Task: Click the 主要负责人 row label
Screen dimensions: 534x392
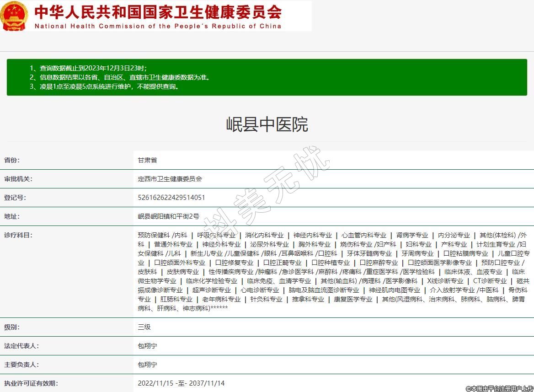Action: [x=21, y=365]
